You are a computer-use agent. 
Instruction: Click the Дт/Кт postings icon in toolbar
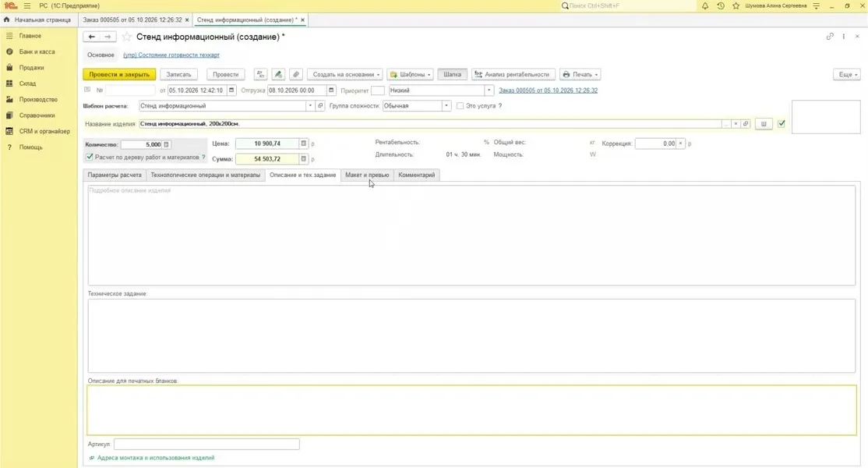[260, 74]
